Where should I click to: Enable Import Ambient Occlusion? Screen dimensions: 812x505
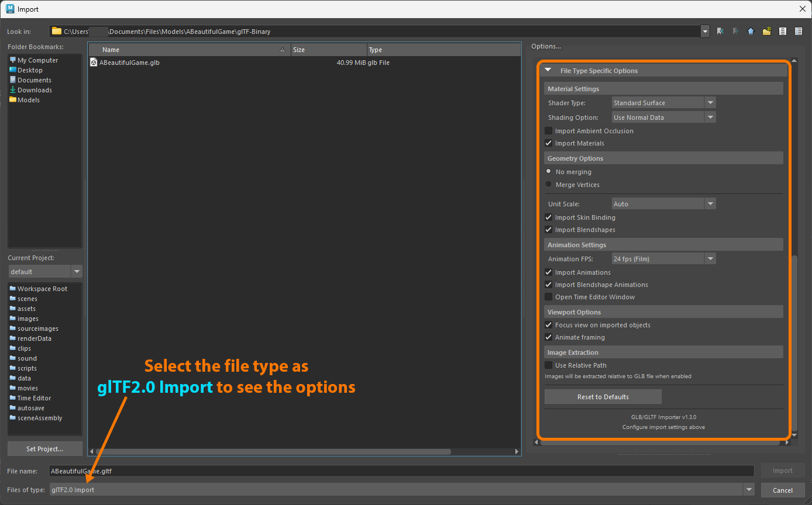(548, 130)
